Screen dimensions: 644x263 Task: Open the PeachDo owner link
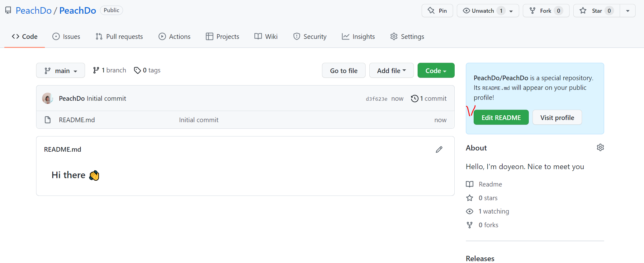pos(34,11)
